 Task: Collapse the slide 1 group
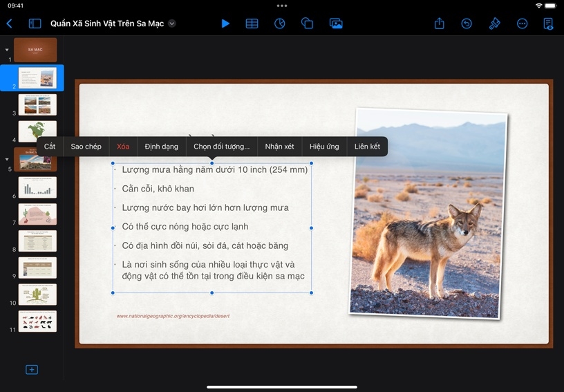pyautogui.click(x=7, y=50)
